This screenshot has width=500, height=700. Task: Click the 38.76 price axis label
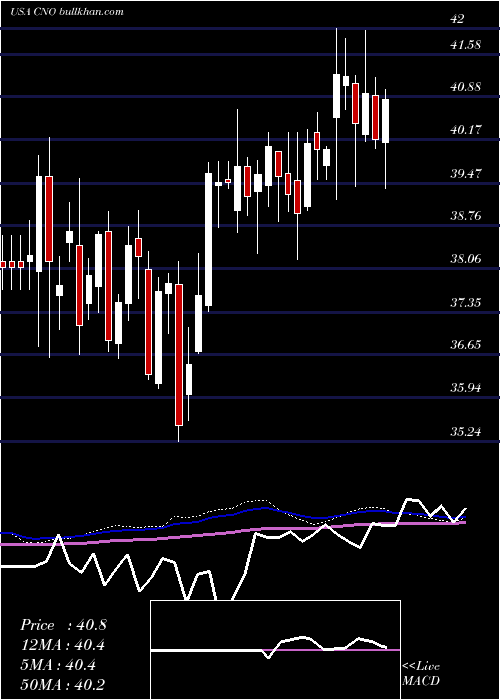tap(466, 216)
